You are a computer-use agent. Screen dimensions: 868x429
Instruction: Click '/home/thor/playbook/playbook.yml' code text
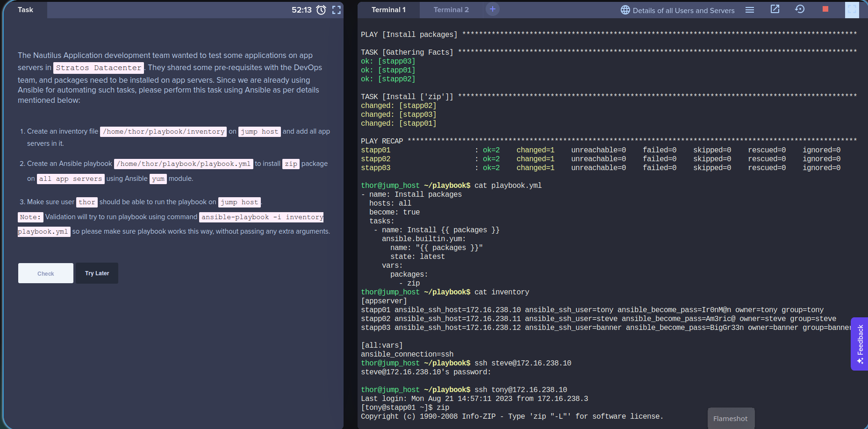pyautogui.click(x=184, y=164)
